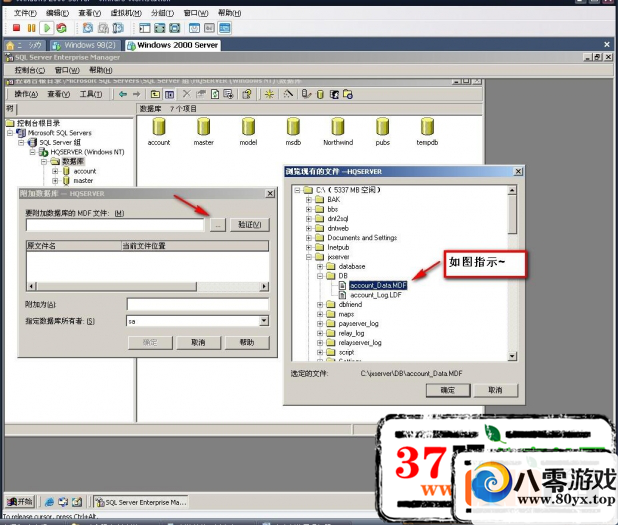
Task: Click the up one level folder icon
Action: click(155, 94)
